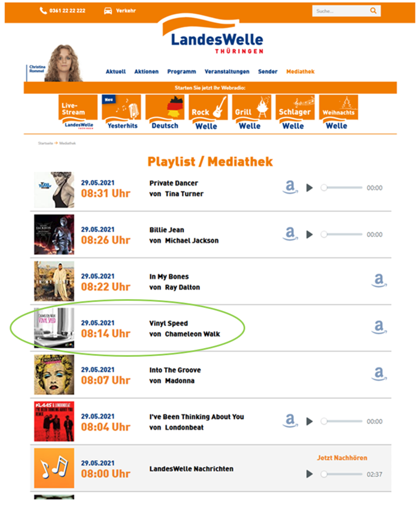Launch the LandesWelle Live-Stream tile
The height and width of the screenshot is (505, 420).
[x=78, y=113]
